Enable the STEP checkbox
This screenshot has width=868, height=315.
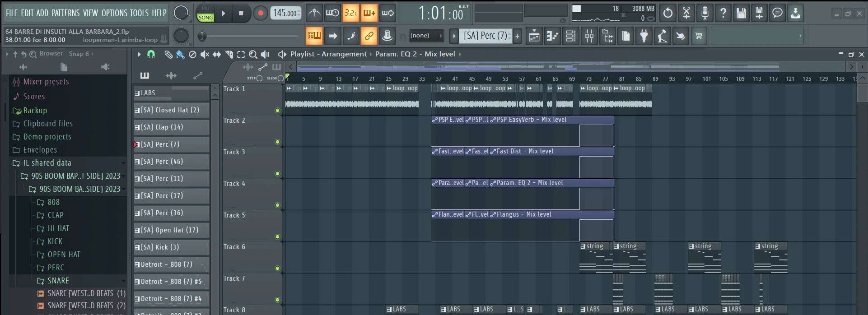coord(259,78)
